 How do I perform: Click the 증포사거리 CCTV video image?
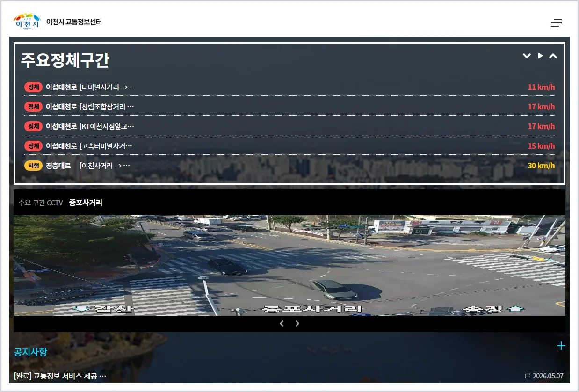click(x=289, y=265)
